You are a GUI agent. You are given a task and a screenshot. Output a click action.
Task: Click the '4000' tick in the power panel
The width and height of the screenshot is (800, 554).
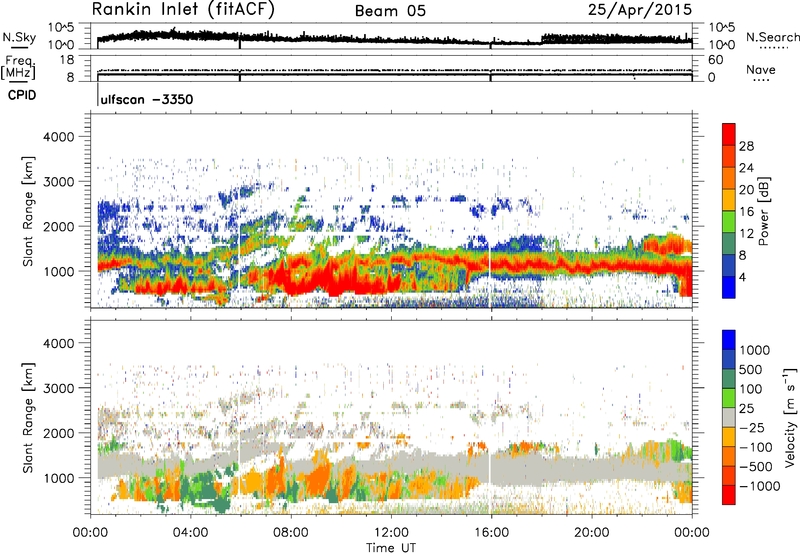click(58, 137)
